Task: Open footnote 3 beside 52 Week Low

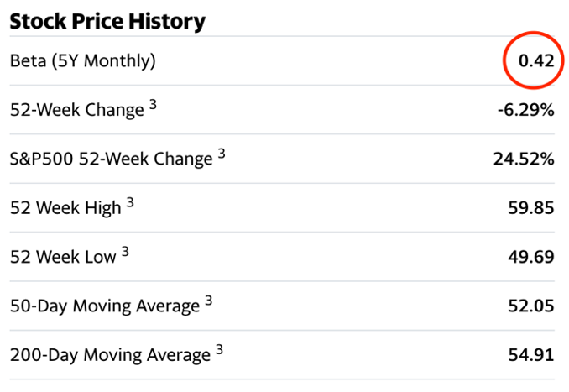Action: coord(125,251)
